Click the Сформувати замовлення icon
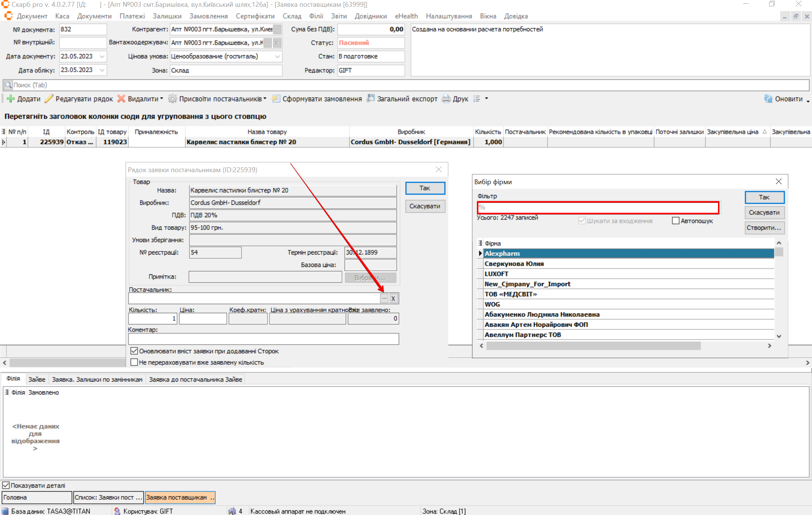 click(x=276, y=99)
